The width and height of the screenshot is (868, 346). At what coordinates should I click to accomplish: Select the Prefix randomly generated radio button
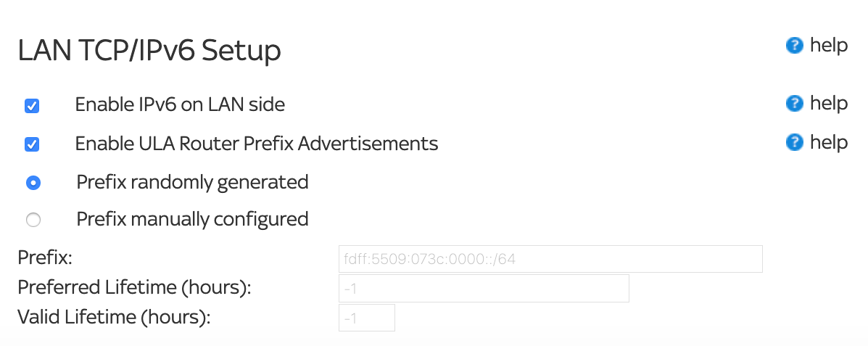coord(33,183)
